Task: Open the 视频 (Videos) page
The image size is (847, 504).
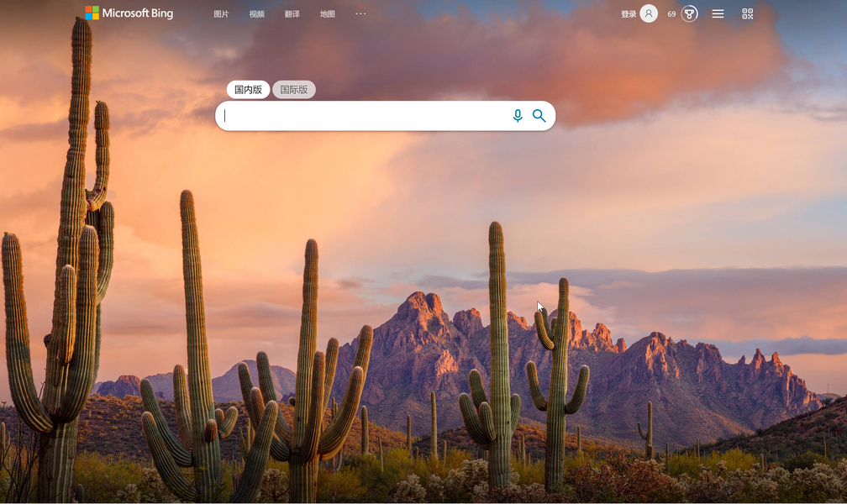Action: [x=256, y=14]
